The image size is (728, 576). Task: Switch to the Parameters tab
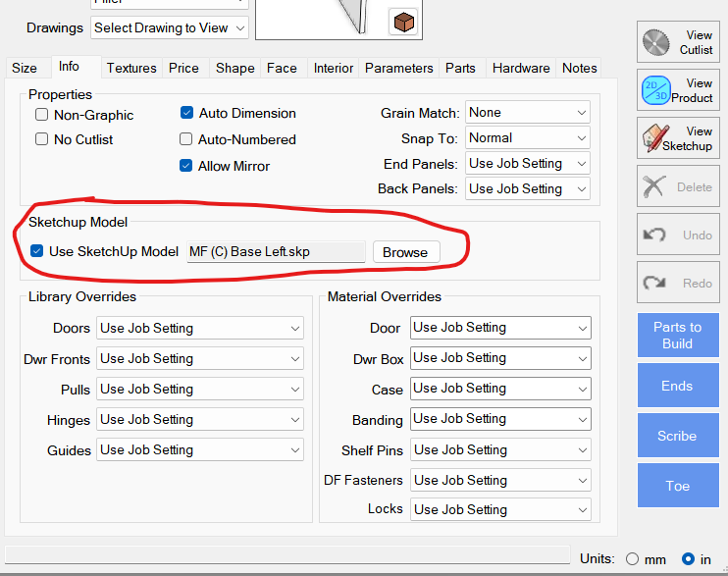pyautogui.click(x=398, y=68)
